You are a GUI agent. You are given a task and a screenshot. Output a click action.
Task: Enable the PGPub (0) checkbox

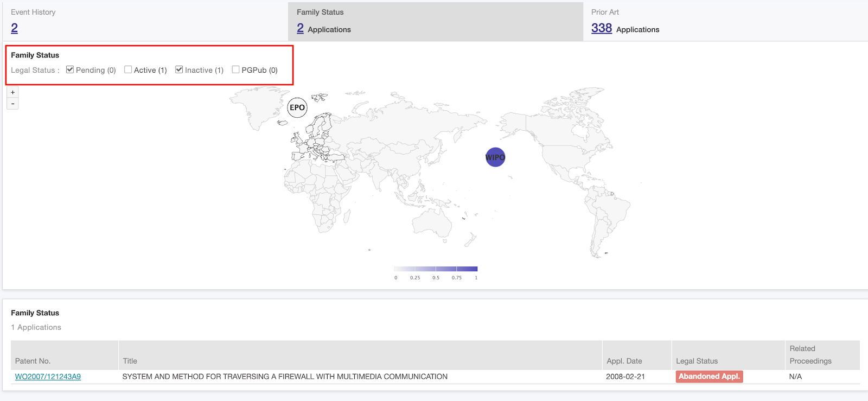click(x=235, y=69)
